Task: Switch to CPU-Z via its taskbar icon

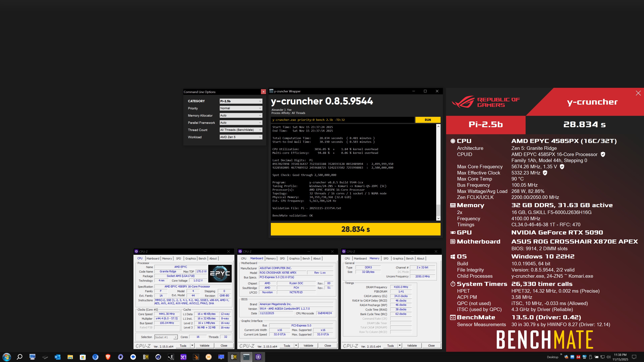Action: pos(258,357)
